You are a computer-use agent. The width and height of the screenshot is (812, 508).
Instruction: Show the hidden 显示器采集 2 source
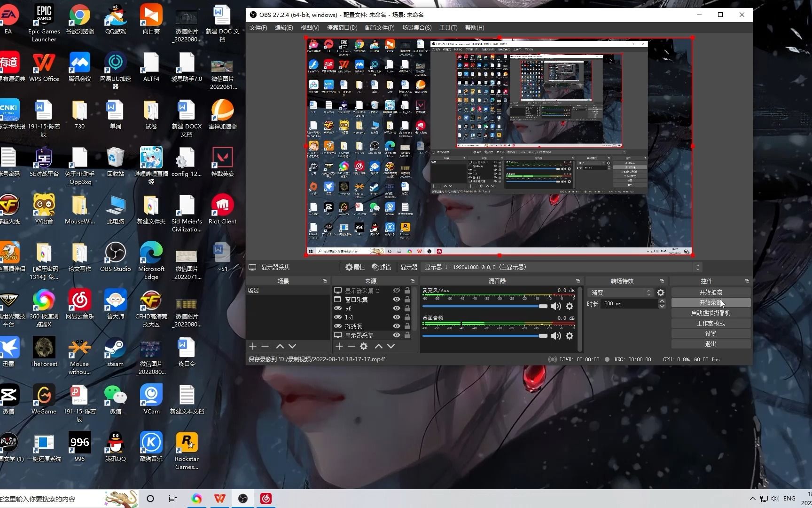click(x=397, y=291)
